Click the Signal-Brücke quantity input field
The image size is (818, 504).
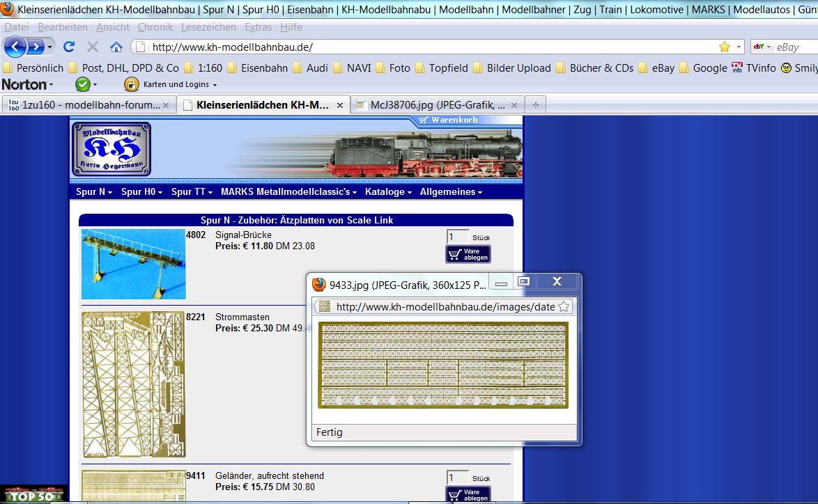tap(458, 237)
